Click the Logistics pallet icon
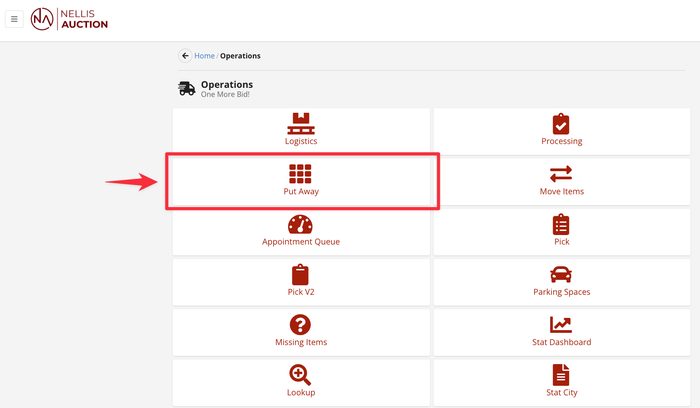Viewport: 700px width, 408px height. pyautogui.click(x=300, y=124)
